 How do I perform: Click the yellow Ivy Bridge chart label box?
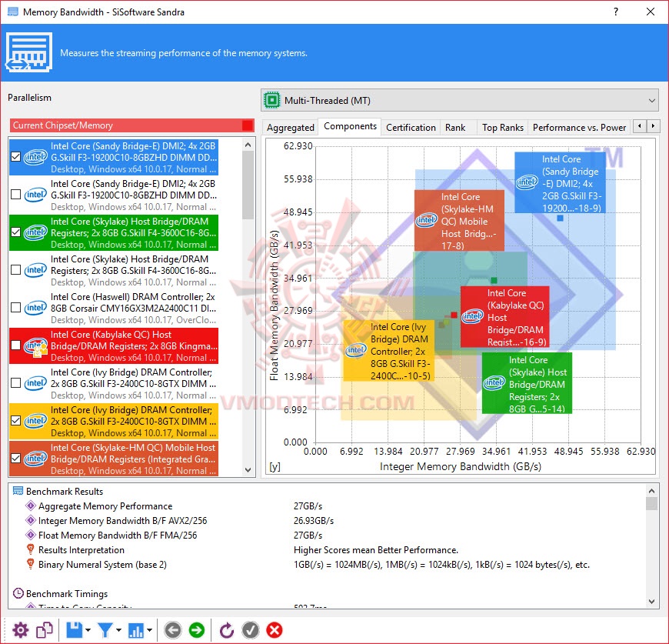point(389,351)
